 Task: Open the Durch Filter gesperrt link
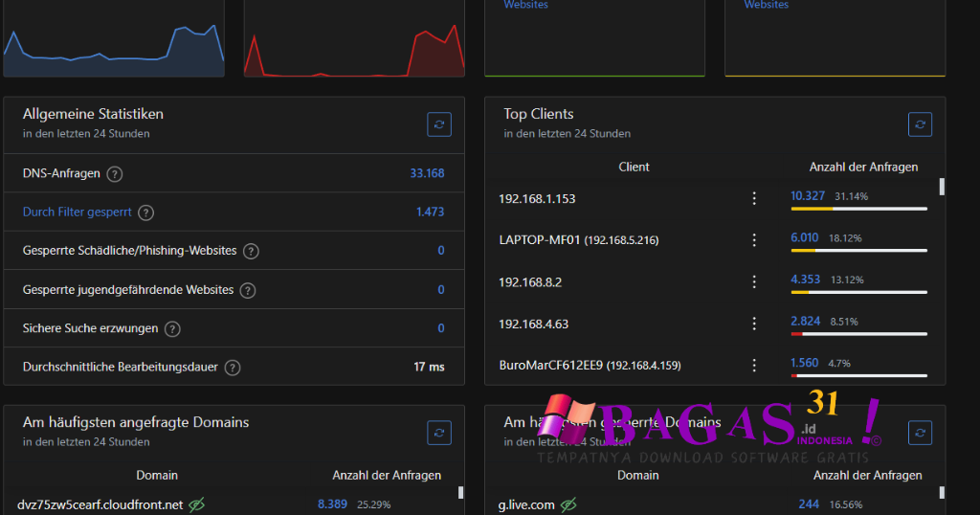click(x=77, y=212)
